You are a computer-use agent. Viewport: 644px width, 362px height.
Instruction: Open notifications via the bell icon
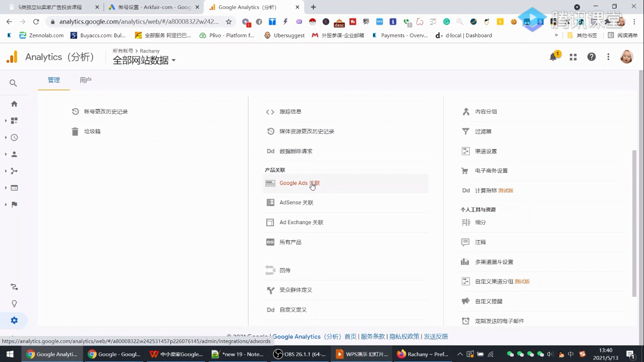click(x=553, y=56)
